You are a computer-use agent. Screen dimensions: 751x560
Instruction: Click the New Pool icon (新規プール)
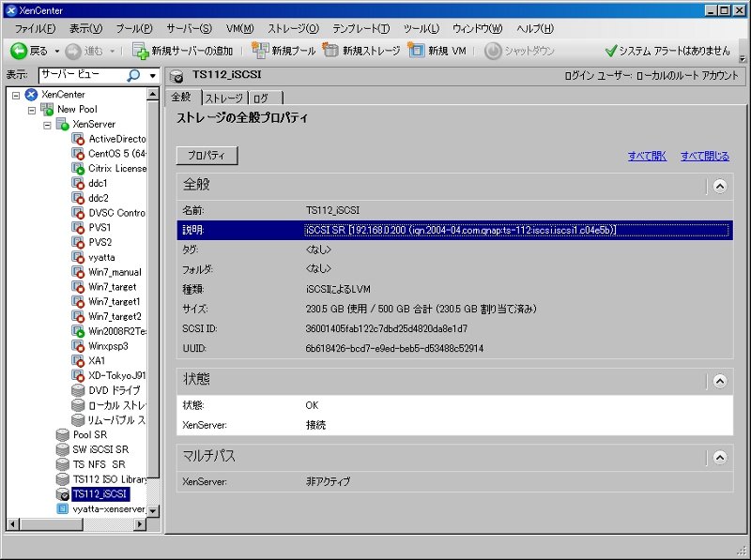(260, 51)
